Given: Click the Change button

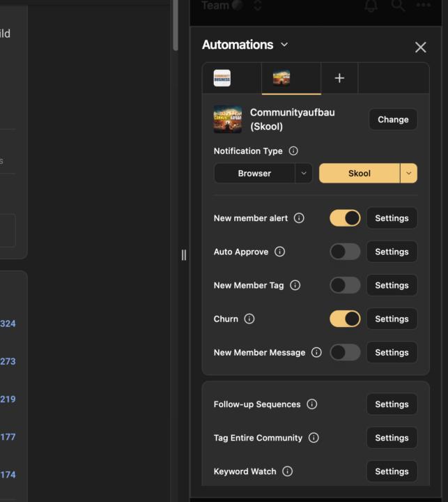Looking at the screenshot, I should click(393, 119).
